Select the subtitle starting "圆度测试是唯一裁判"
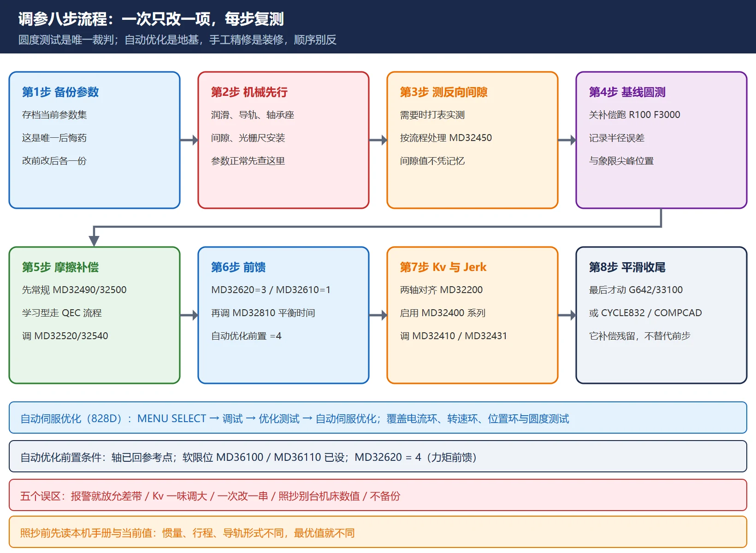This screenshot has height=553, width=756. coord(177,40)
